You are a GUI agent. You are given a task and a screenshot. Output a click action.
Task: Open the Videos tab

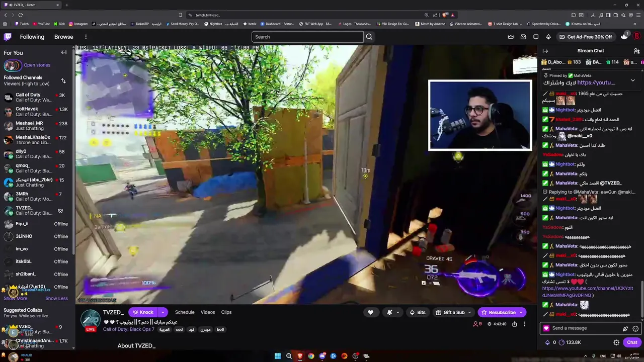[x=208, y=312]
